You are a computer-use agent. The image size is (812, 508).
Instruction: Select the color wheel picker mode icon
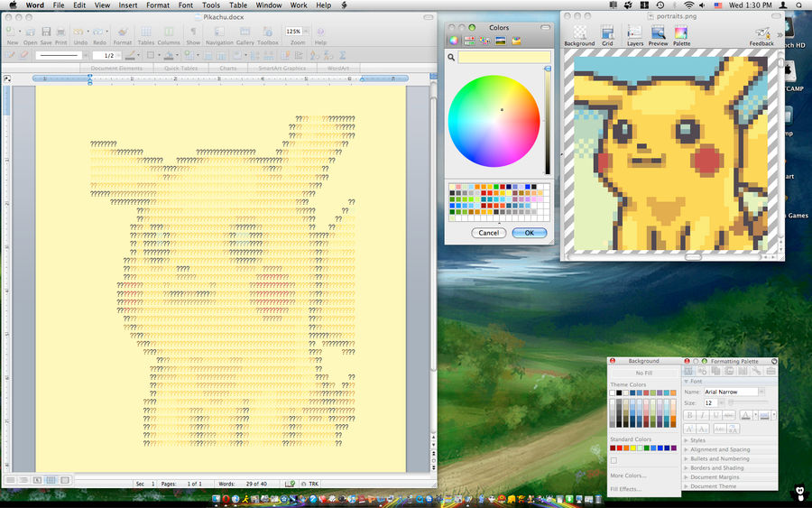tap(454, 41)
